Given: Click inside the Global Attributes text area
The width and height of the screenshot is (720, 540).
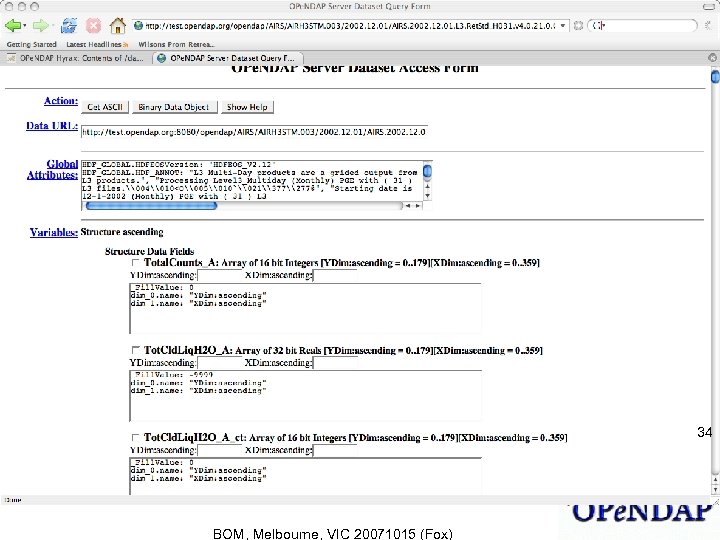Looking at the screenshot, I should pos(251,180).
